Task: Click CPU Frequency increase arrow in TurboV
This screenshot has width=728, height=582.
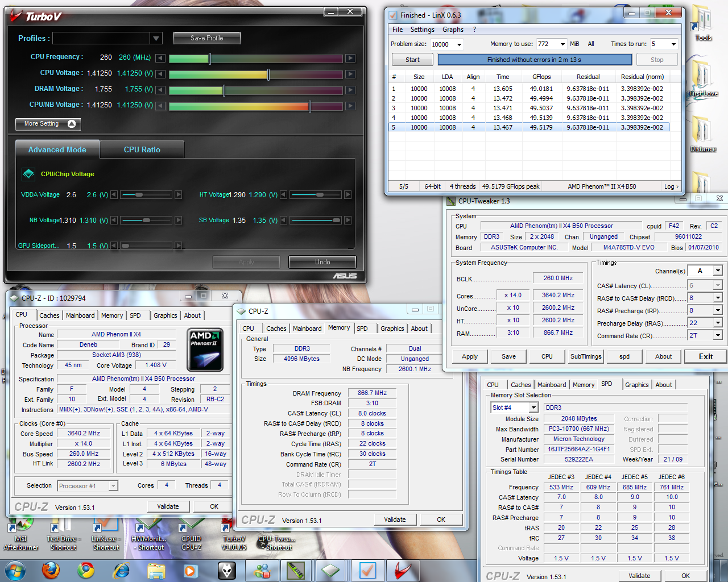Action: pos(350,58)
